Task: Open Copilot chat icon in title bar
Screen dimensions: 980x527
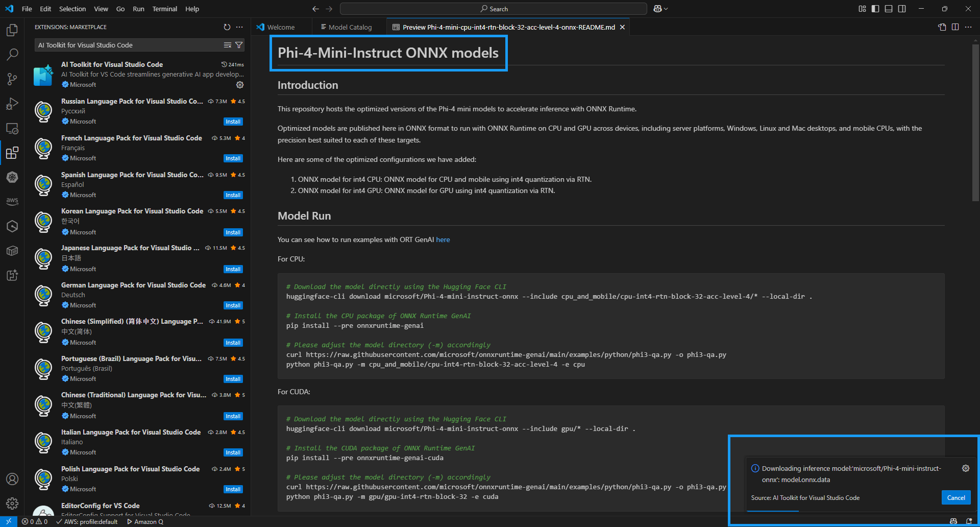Action: coord(657,9)
